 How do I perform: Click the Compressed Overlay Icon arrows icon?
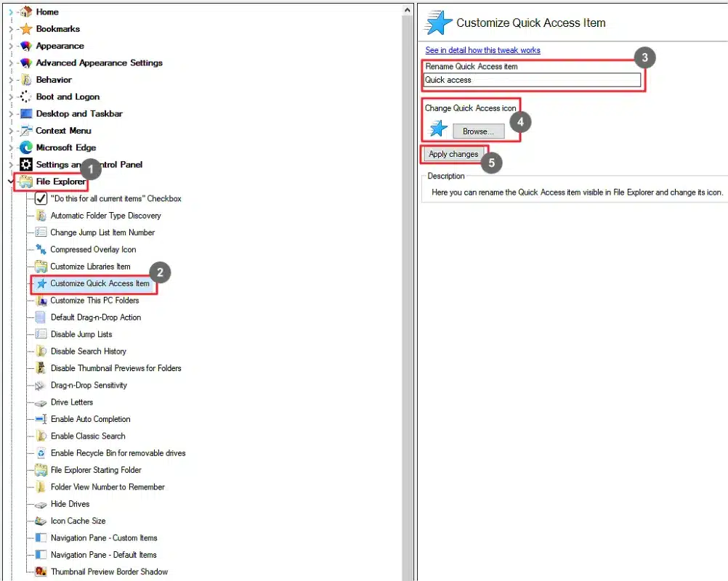(x=41, y=249)
